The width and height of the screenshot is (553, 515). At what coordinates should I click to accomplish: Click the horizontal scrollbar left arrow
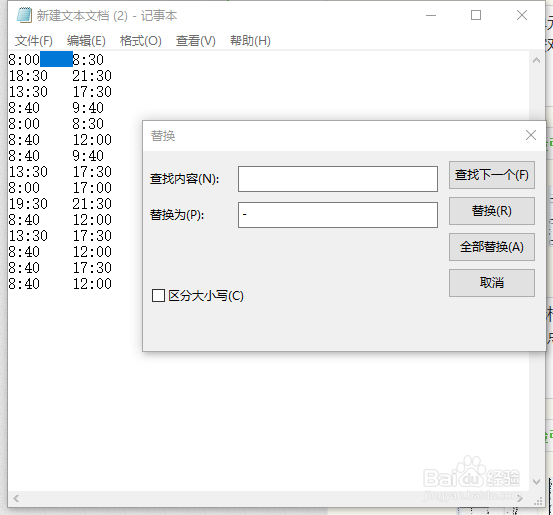tap(16, 498)
